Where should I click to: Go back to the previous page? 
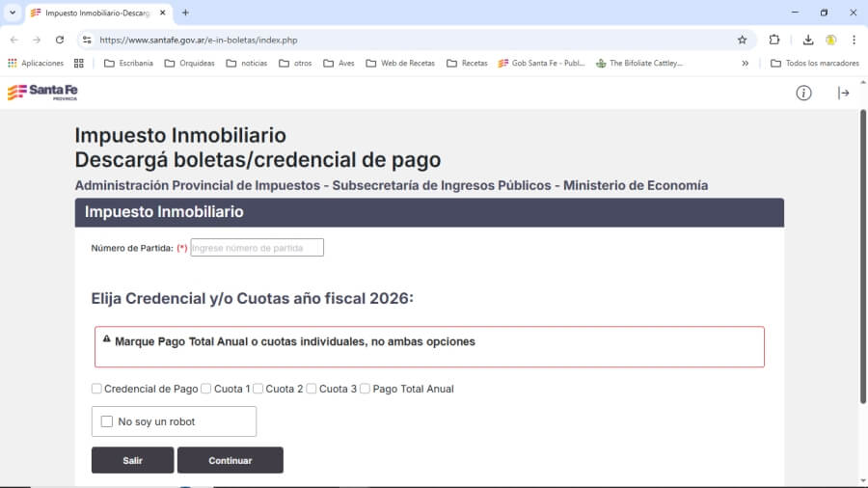click(14, 40)
